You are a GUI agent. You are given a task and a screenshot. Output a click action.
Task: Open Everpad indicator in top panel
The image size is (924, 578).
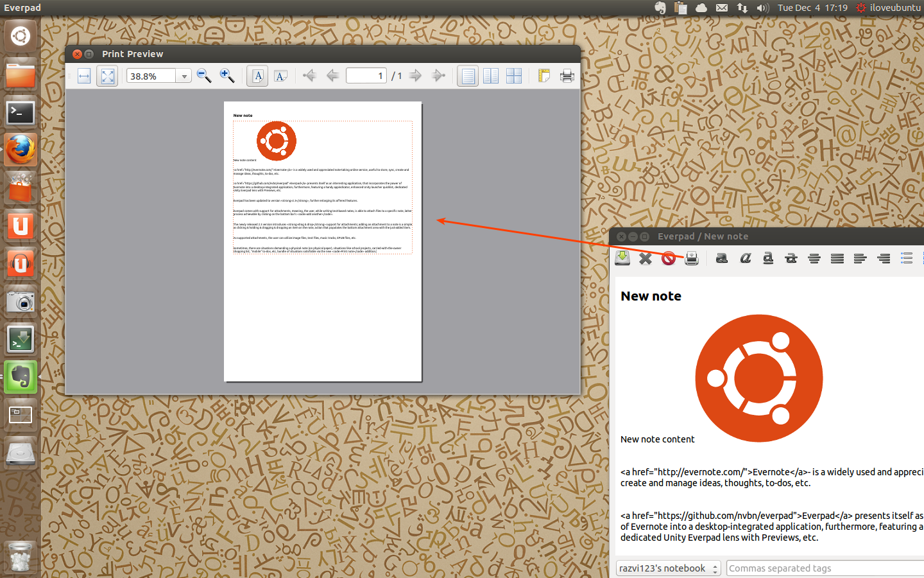pyautogui.click(x=660, y=8)
